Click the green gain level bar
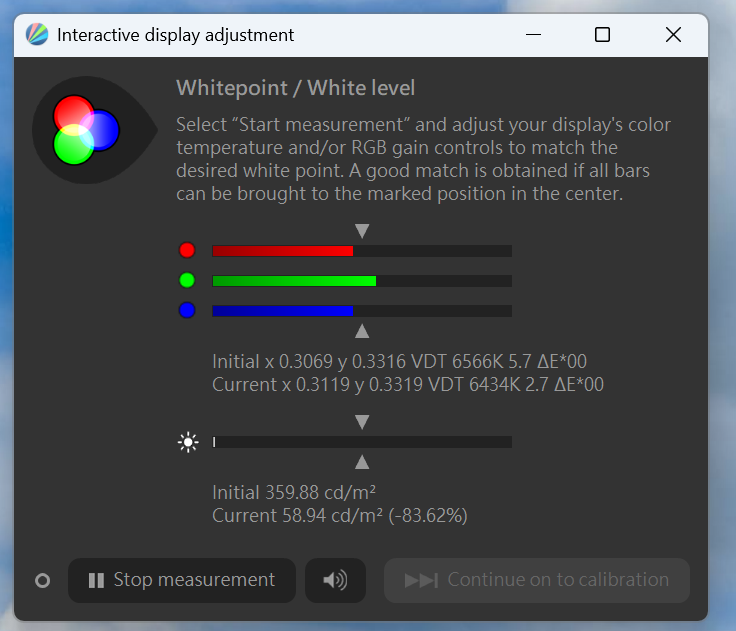Screen dimensions: 736x631 tap(362, 281)
